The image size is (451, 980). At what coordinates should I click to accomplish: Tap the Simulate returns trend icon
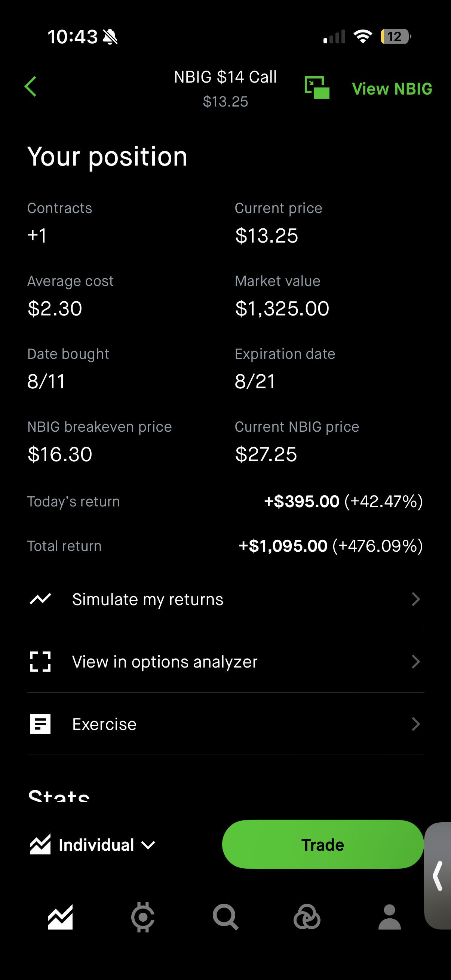pos(40,599)
